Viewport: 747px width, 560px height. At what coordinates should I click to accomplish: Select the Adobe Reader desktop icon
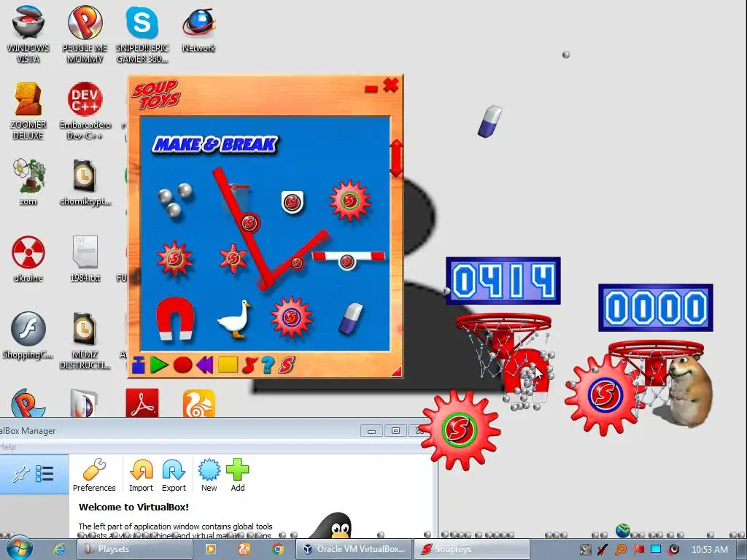tap(142, 403)
